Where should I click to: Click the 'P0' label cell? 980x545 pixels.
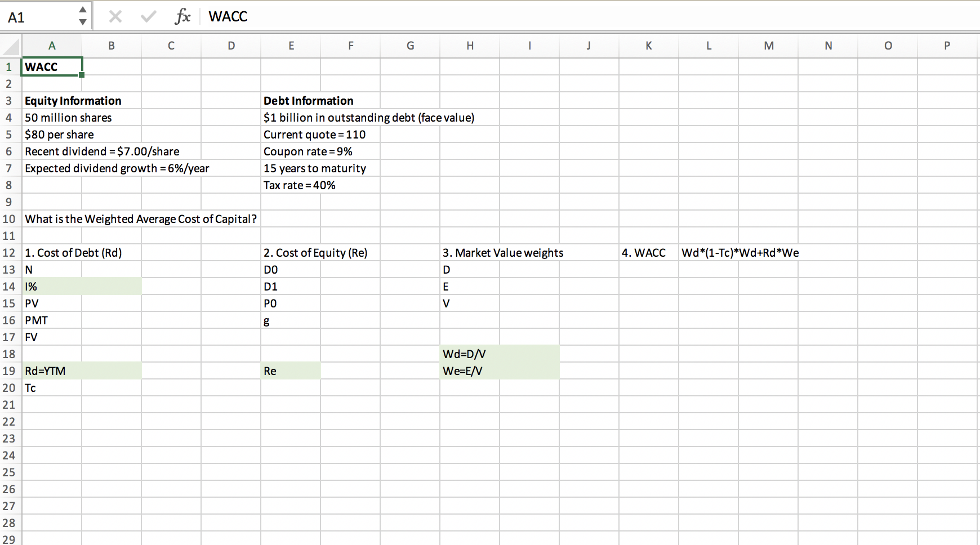coord(291,303)
